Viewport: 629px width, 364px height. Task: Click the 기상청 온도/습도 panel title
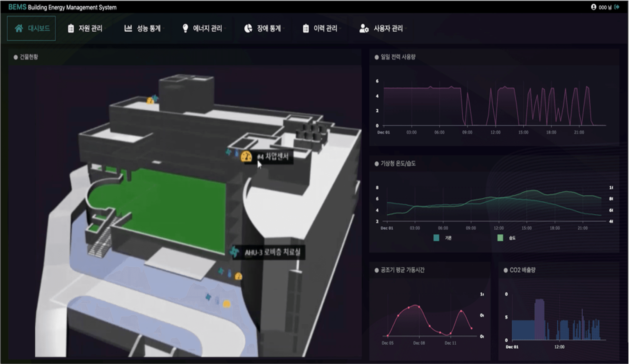coord(398,163)
